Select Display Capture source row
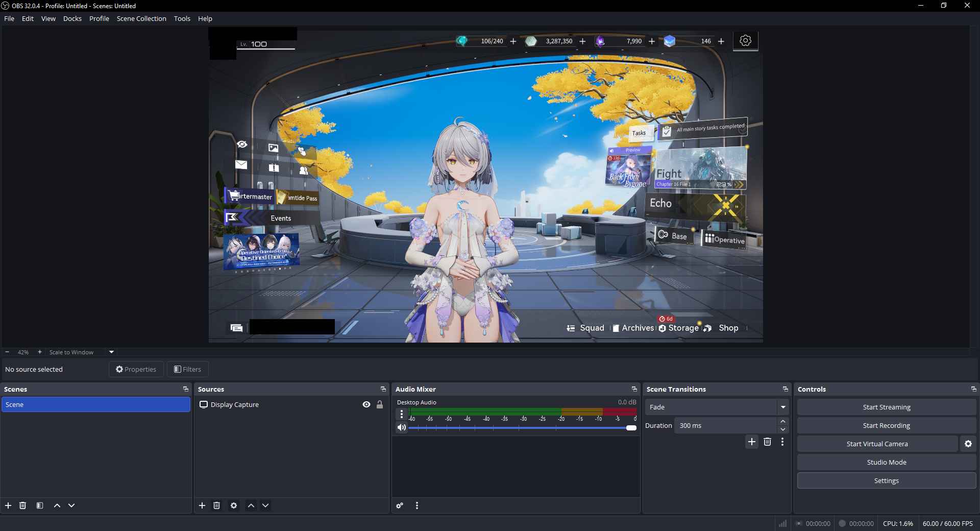 (291, 404)
